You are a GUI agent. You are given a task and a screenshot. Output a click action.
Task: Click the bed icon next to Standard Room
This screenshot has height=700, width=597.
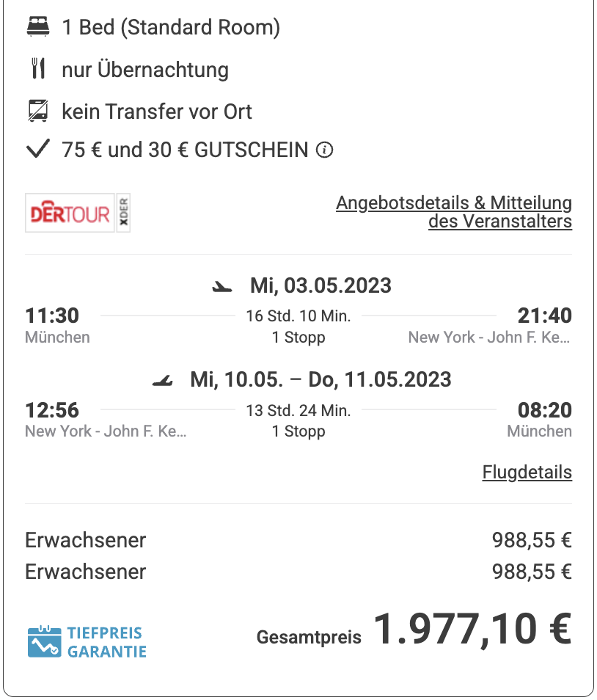[38, 27]
